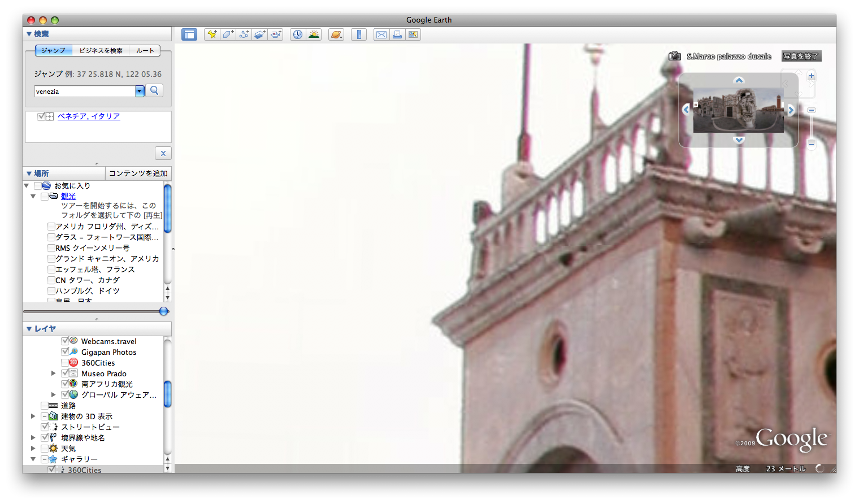Add a placemark with the pin tool

pyautogui.click(x=212, y=34)
